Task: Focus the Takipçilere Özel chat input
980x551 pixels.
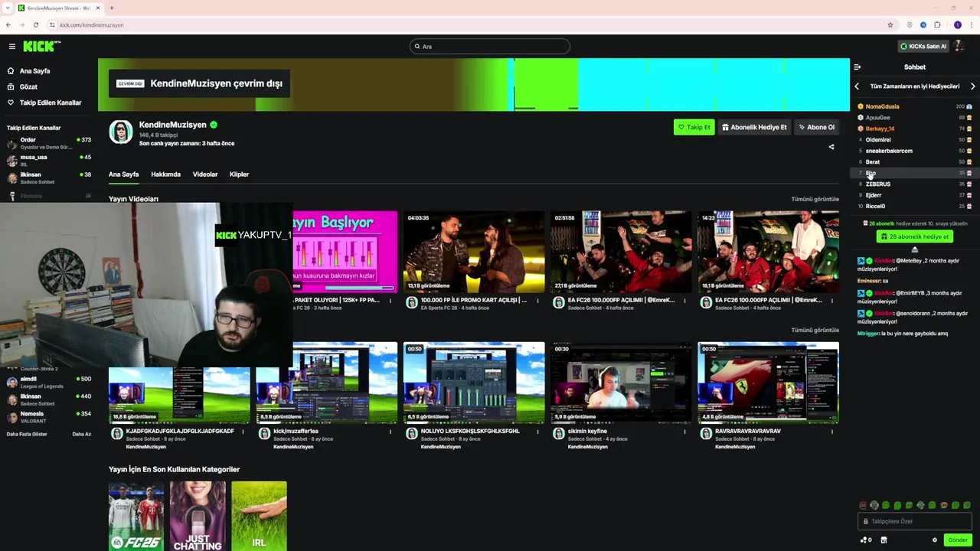Action: [915, 521]
